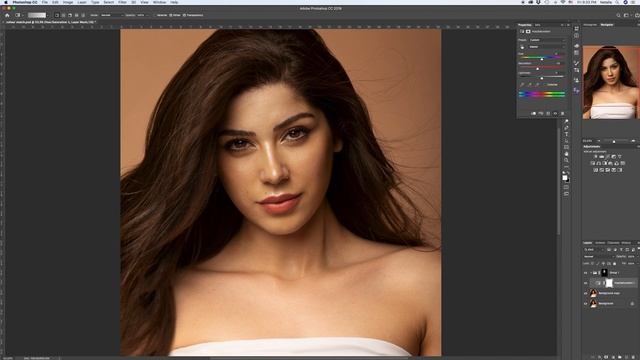
Task: Click the Saturation slider handle
Action: point(538,69)
